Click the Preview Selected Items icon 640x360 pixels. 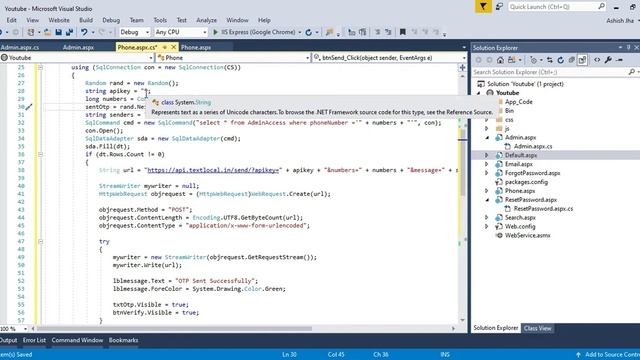click(619, 60)
